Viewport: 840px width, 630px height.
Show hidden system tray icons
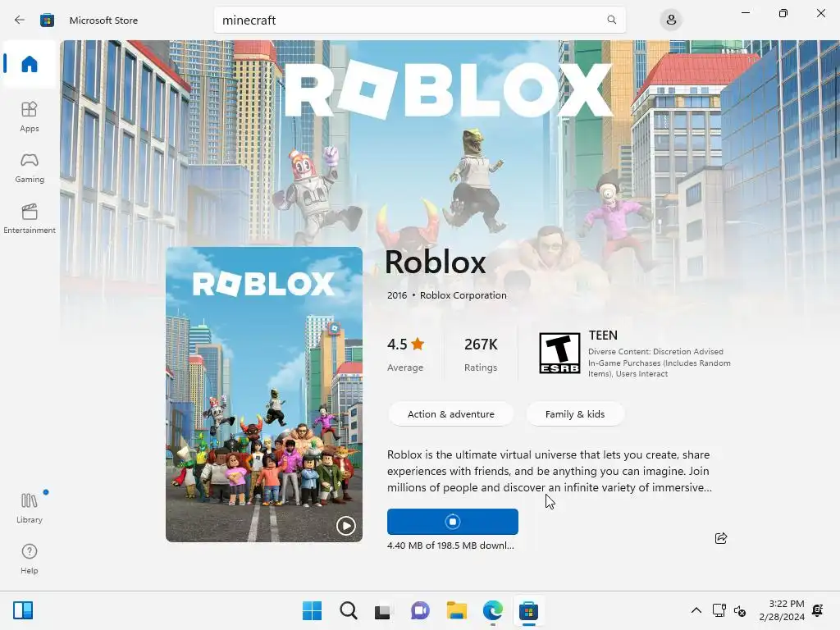coord(696,610)
